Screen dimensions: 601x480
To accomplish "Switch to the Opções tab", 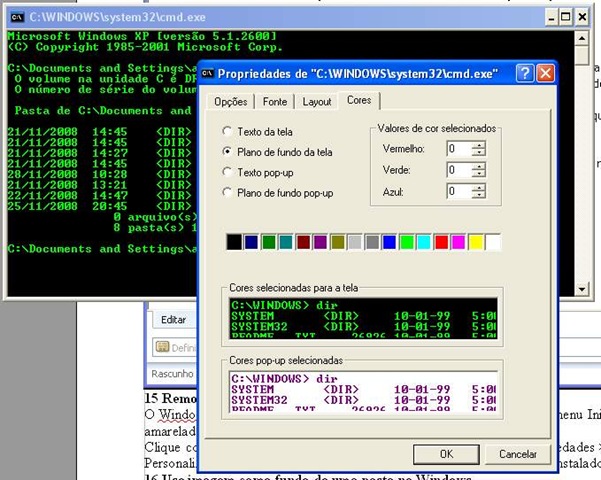I will (x=230, y=102).
